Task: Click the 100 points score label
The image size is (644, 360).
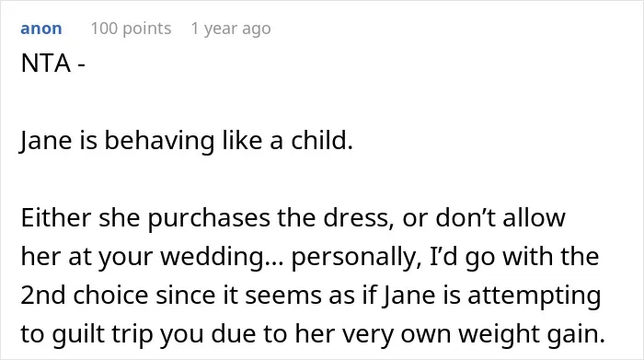Action: (x=131, y=29)
